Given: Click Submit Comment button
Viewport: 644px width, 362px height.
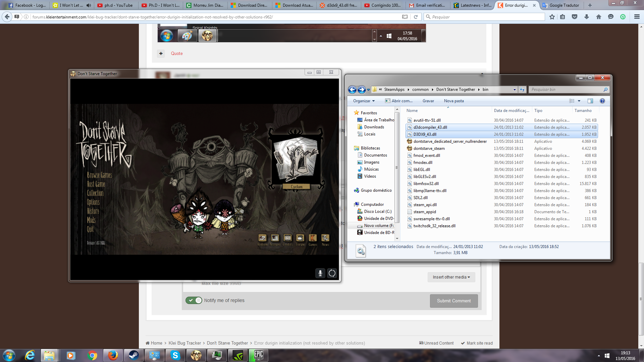Looking at the screenshot, I should [454, 301].
